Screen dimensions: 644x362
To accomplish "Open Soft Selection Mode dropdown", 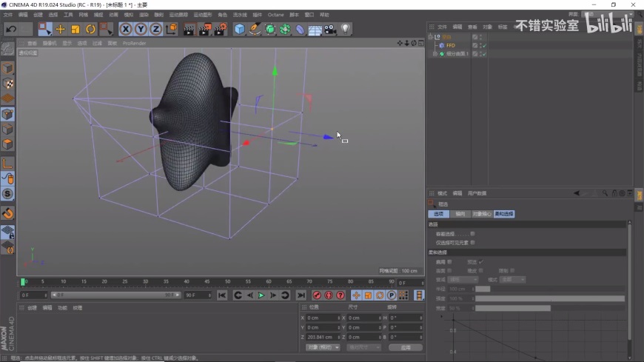I will 512,279.
